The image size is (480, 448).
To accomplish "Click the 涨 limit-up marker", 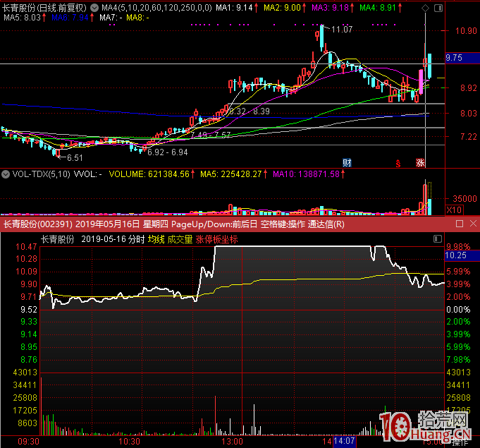I will [420, 163].
